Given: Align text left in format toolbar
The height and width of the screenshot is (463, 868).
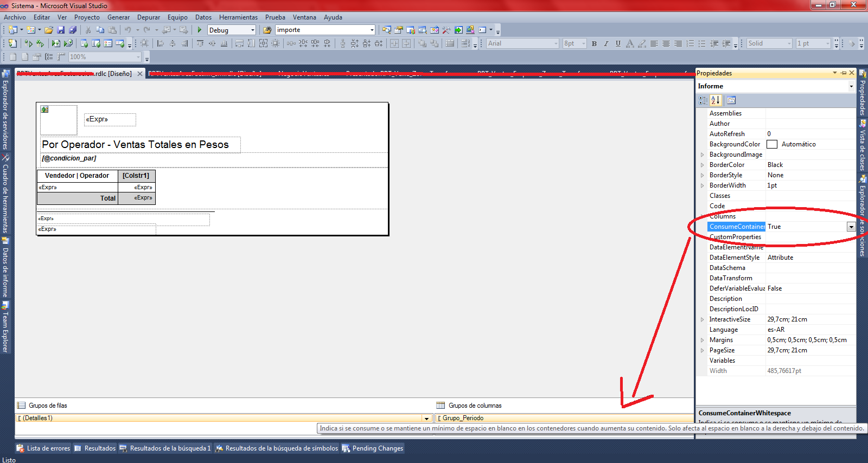Looking at the screenshot, I should coord(654,43).
